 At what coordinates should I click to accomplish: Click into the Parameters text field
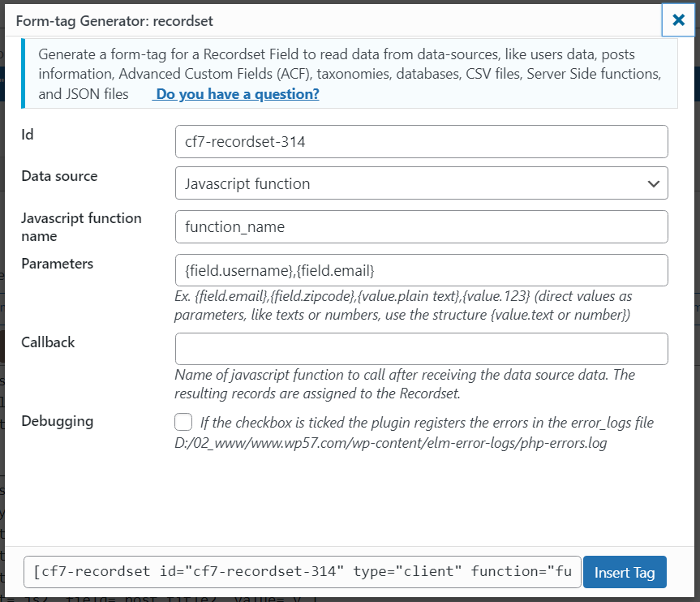click(x=422, y=270)
